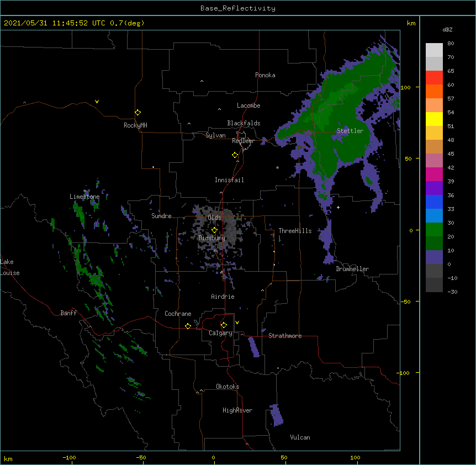Select the red 65-60 dBZ legend swatch
The width and height of the screenshot is (476, 465).
(x=434, y=77)
